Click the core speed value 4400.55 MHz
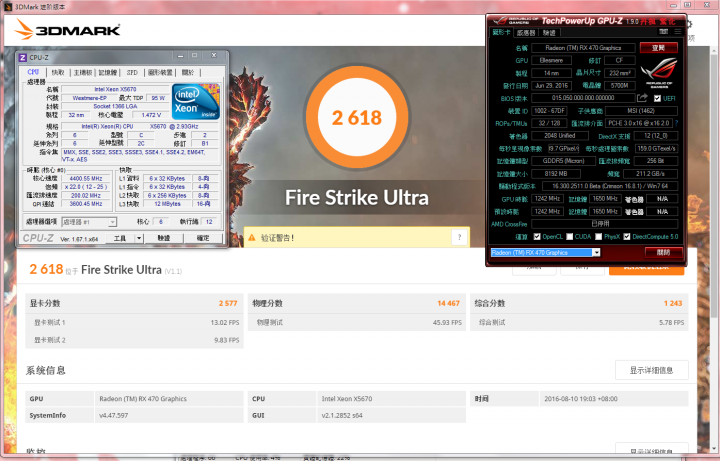The width and height of the screenshot is (720, 461). click(86, 178)
